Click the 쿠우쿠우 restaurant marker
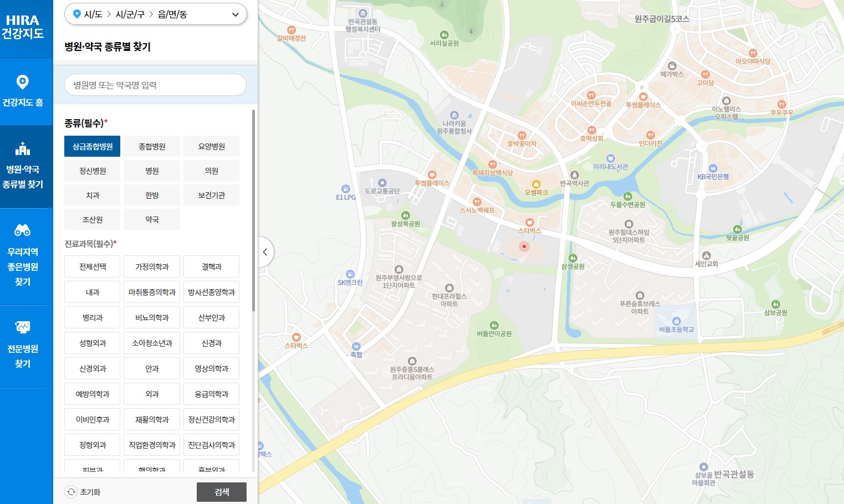 click(x=781, y=104)
